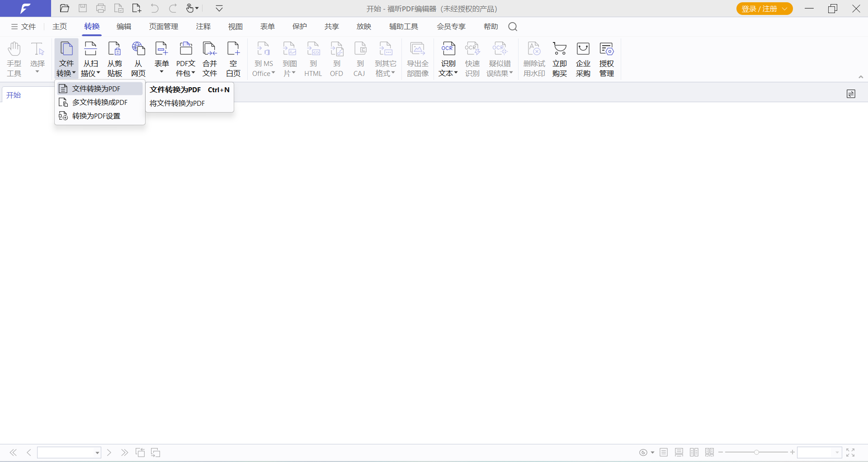This screenshot has height=462, width=868.
Task: Click the 删除试用水印 icon
Action: pos(534,59)
